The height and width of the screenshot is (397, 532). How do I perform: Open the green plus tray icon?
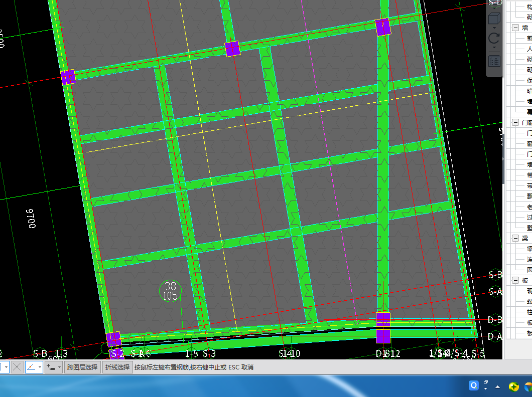tap(513, 386)
